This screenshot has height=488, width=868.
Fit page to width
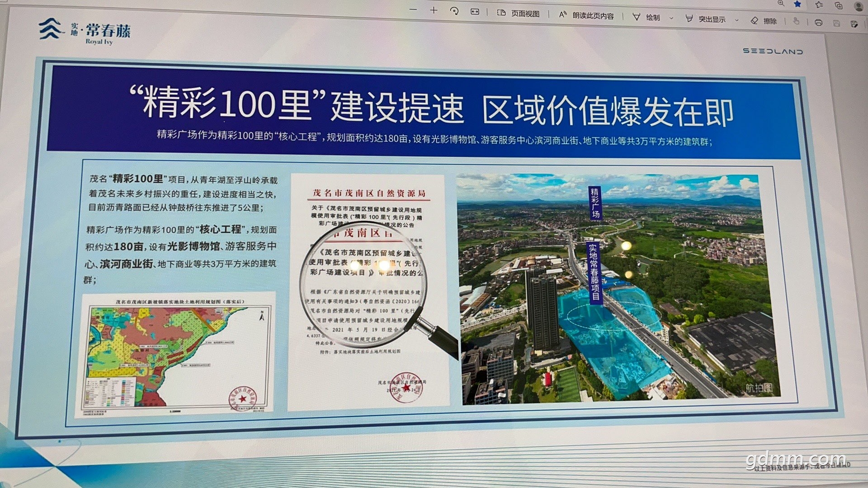pyautogui.click(x=475, y=12)
